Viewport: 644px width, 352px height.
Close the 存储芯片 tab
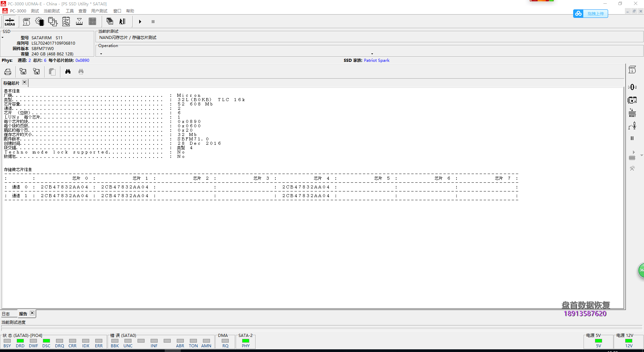24,82
